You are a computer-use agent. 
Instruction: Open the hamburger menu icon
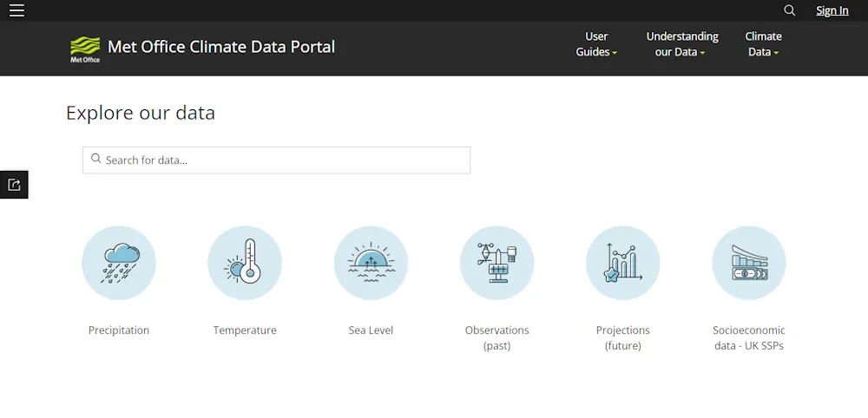[17, 10]
